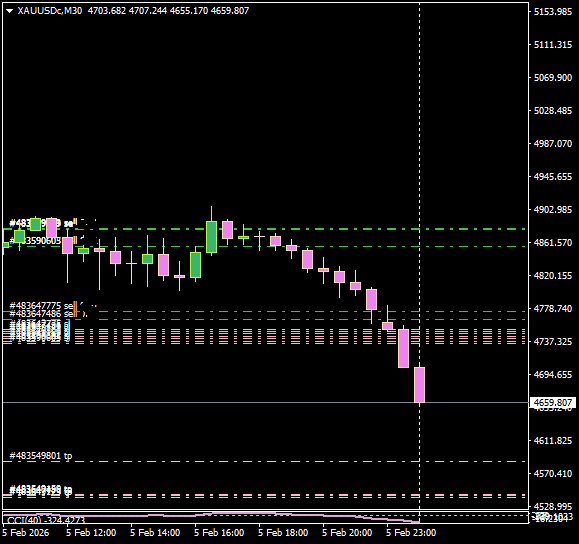The height and width of the screenshot is (544, 579).
Task: Click the 4611.825 price axis label
Action: (553, 441)
